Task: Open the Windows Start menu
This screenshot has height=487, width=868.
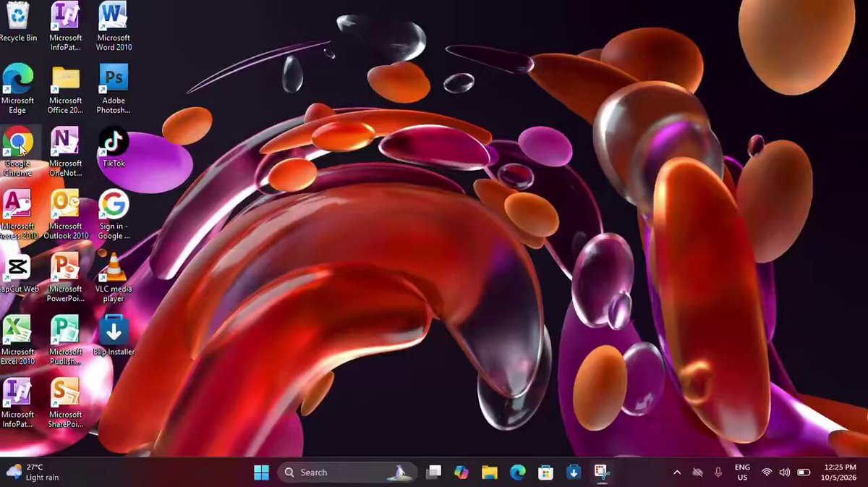Action: (x=261, y=473)
